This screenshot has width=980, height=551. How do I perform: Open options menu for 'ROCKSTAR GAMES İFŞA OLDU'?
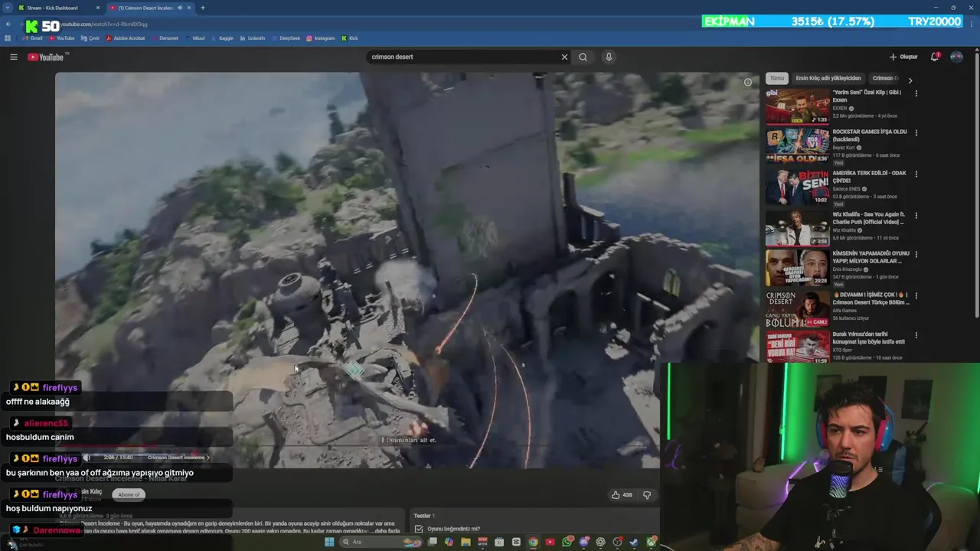(x=916, y=133)
